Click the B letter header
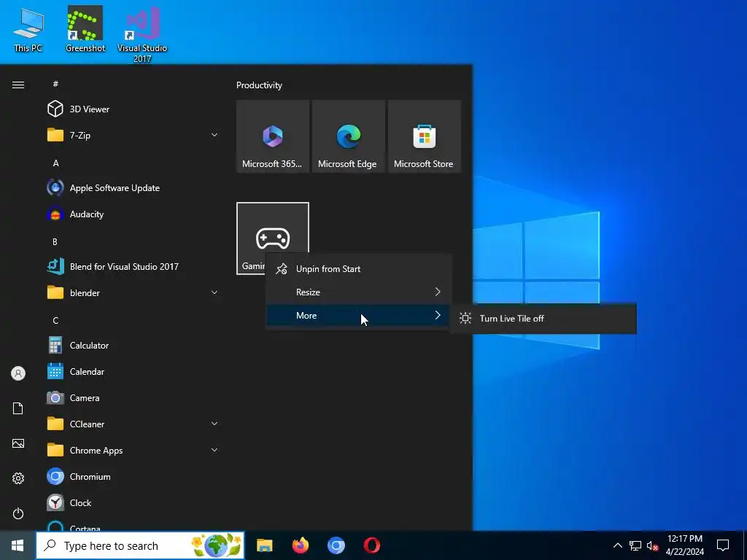Image resolution: width=747 pixels, height=560 pixels. point(55,242)
